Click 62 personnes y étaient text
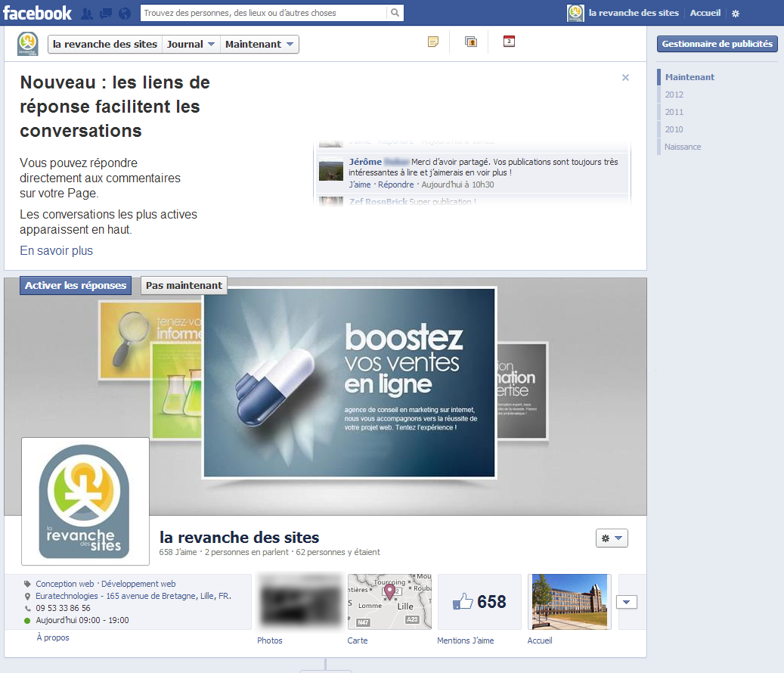Image resolution: width=784 pixels, height=673 pixels. pyautogui.click(x=338, y=552)
